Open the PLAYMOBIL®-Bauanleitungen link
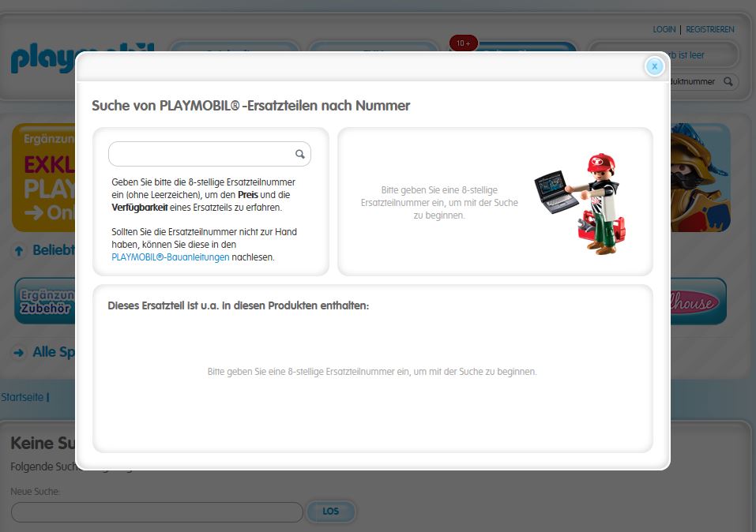Viewport: 756px width, 532px height. (x=171, y=257)
